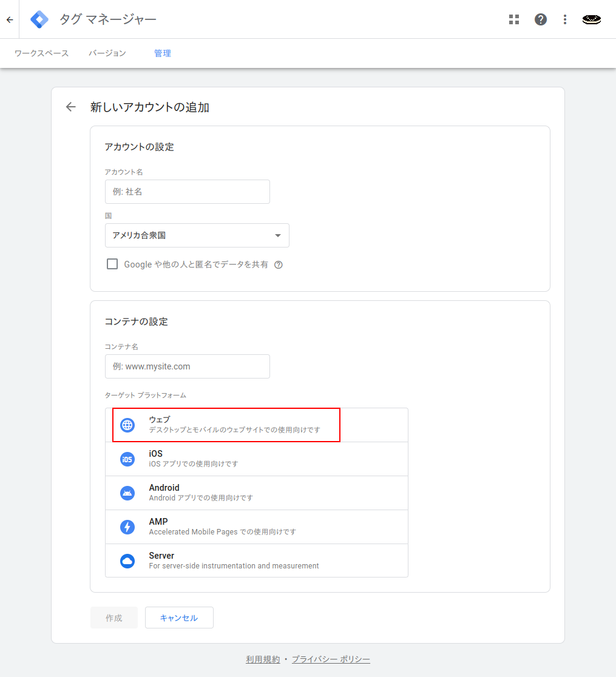Go back using arrow beside 新しいアカウントの追加
Screen dimensions: 616x677
71,107
